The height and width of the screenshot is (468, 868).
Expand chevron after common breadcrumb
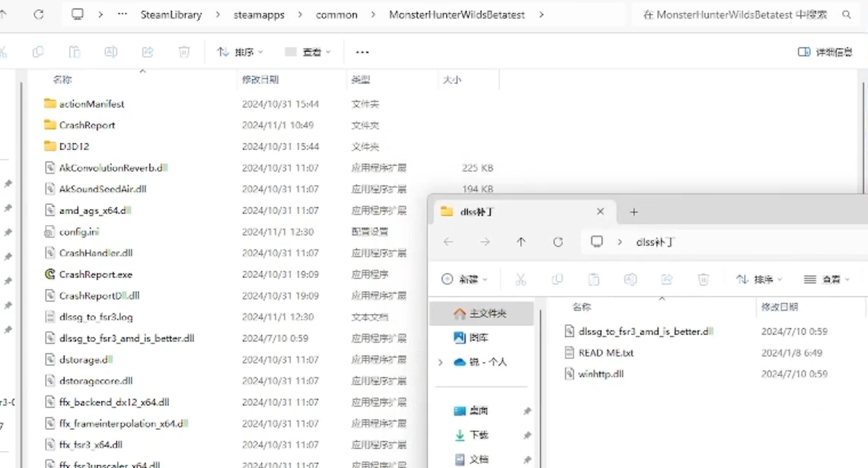(x=373, y=15)
